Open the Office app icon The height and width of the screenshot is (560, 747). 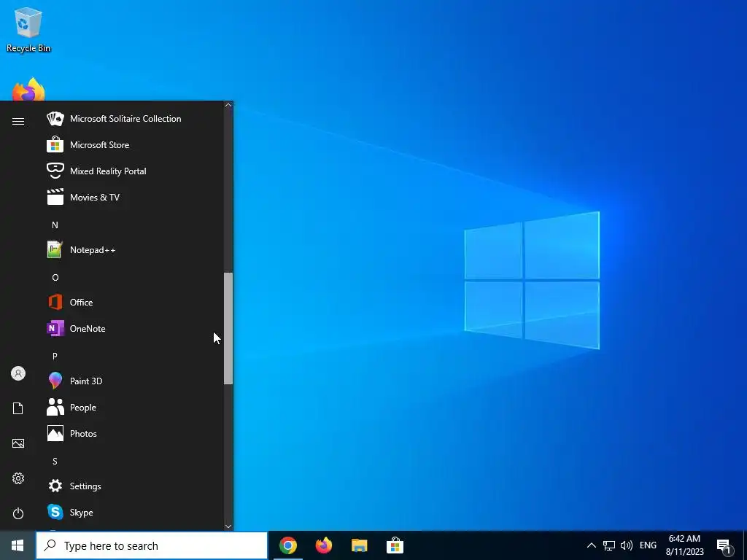pos(55,303)
